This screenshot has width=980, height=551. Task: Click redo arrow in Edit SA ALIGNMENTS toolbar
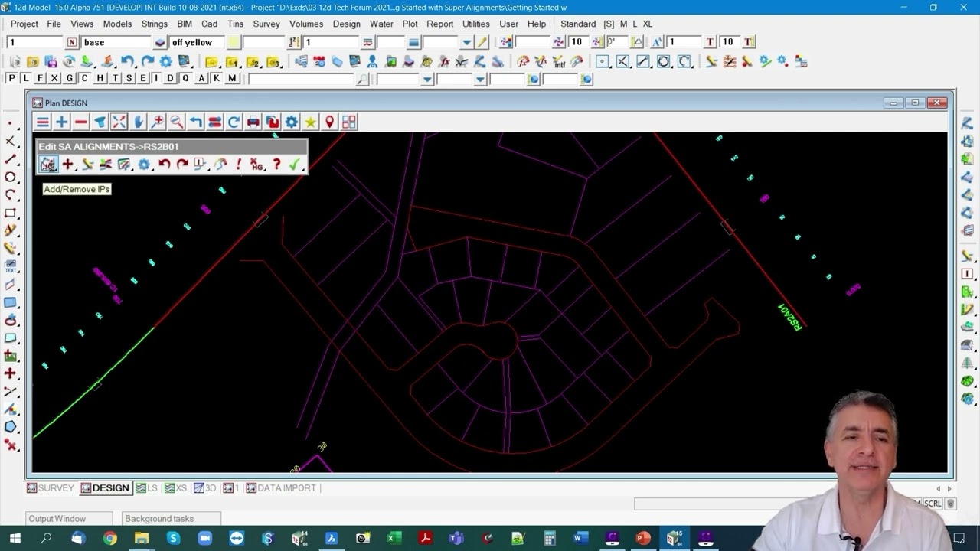pos(182,165)
